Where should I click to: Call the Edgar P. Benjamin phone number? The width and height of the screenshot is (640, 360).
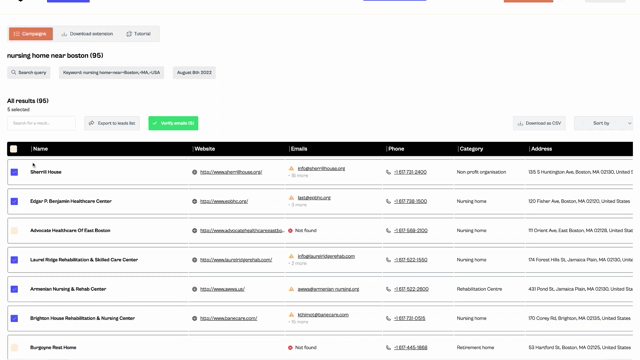pos(411,201)
